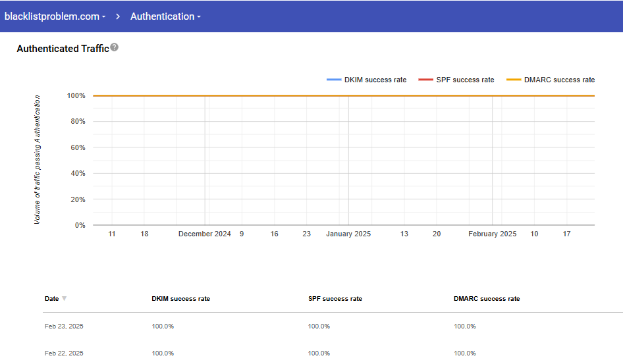Click December 2024 label on chart axis

pyautogui.click(x=205, y=234)
